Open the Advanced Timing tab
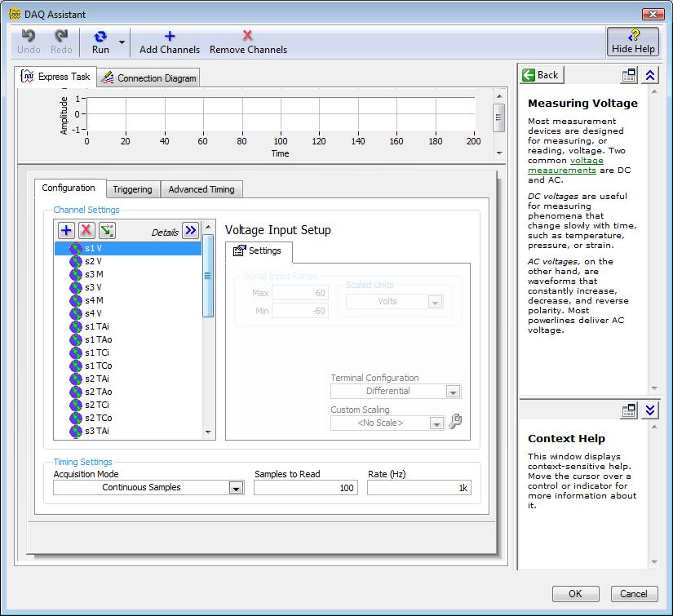The width and height of the screenshot is (673, 616). (x=201, y=189)
